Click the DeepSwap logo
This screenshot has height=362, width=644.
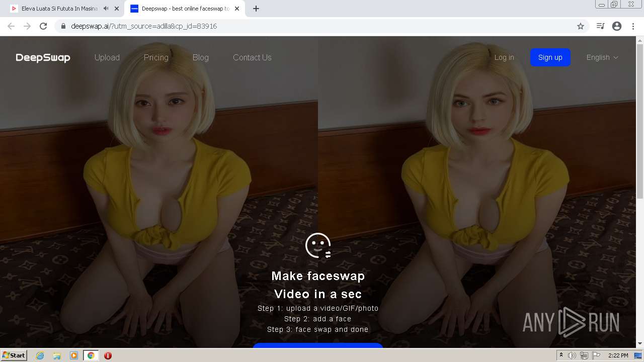point(43,58)
